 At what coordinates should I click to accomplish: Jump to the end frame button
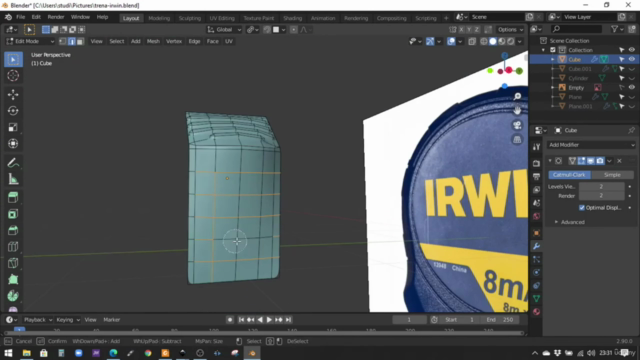click(289, 320)
